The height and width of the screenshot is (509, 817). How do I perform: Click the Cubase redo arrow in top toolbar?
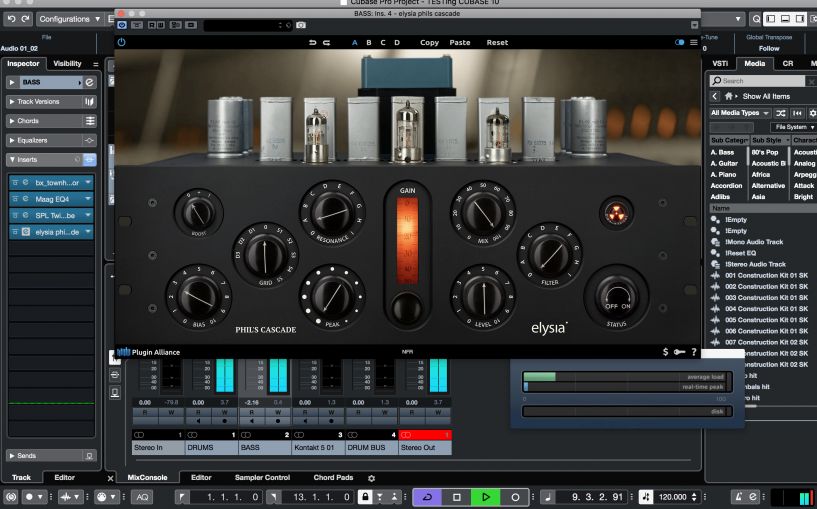coord(25,19)
